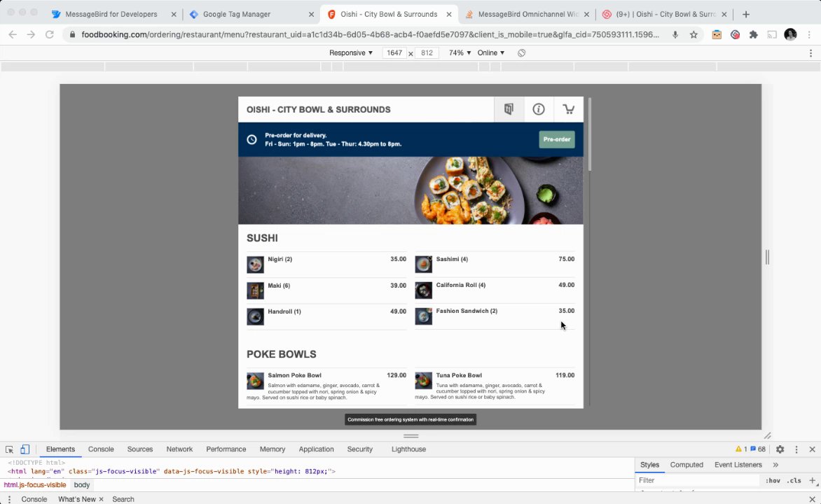Toggle the .cls class editor
821x504 pixels.
click(794, 480)
